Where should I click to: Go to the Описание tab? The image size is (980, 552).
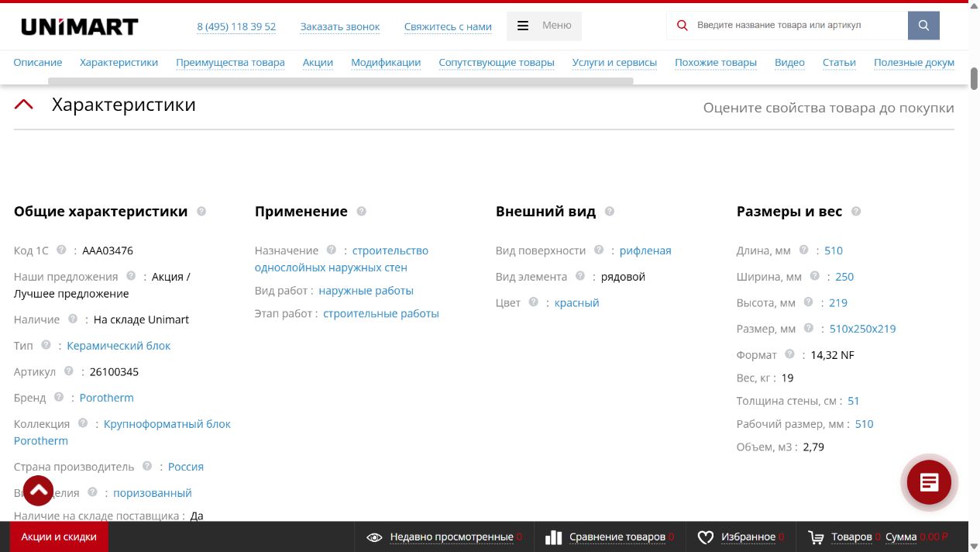(x=38, y=62)
